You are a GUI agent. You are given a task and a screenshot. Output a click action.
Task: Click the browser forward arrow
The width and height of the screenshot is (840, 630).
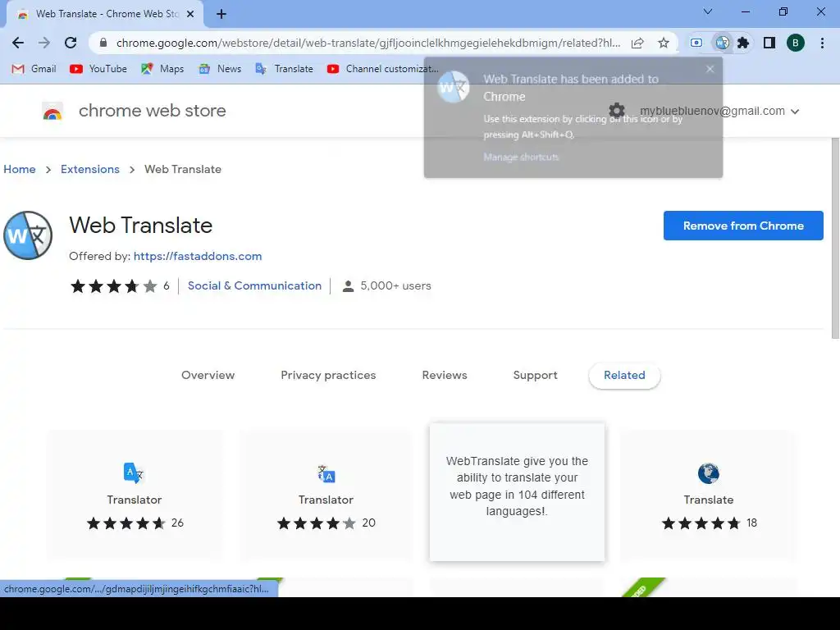(x=44, y=43)
